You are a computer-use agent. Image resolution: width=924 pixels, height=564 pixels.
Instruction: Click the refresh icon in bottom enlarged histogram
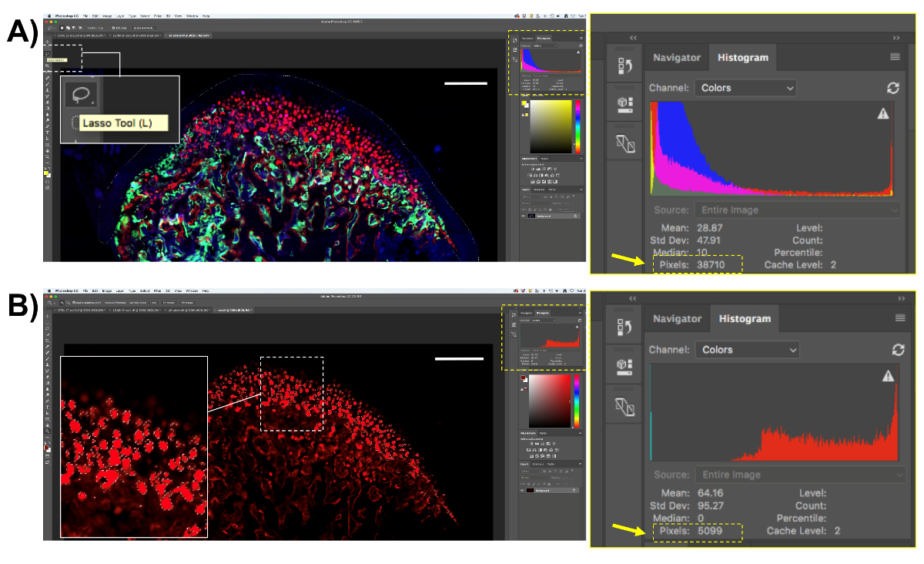pos(897,350)
